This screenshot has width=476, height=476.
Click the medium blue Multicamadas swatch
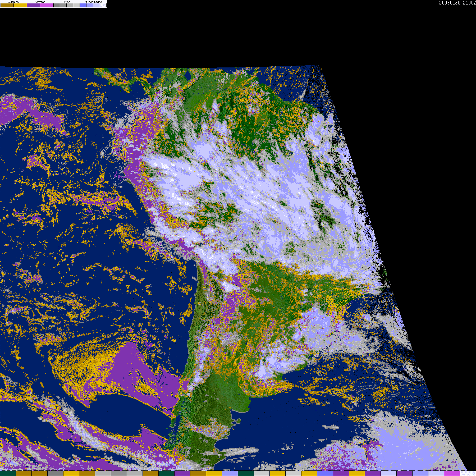90,6
